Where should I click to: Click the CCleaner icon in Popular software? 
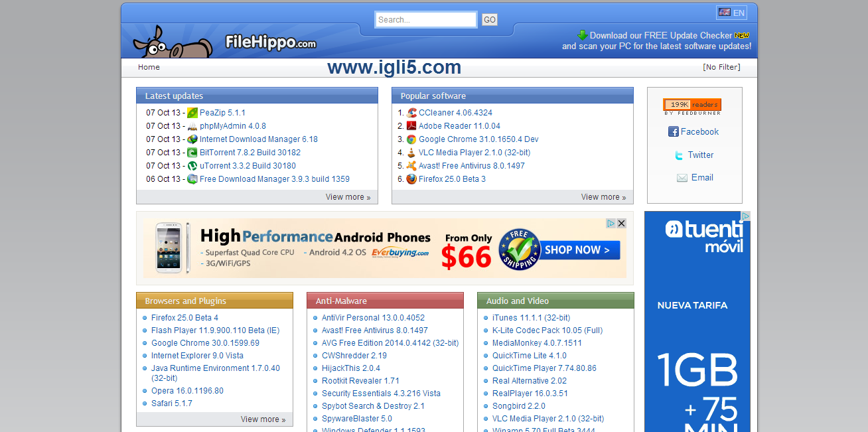[x=411, y=113]
